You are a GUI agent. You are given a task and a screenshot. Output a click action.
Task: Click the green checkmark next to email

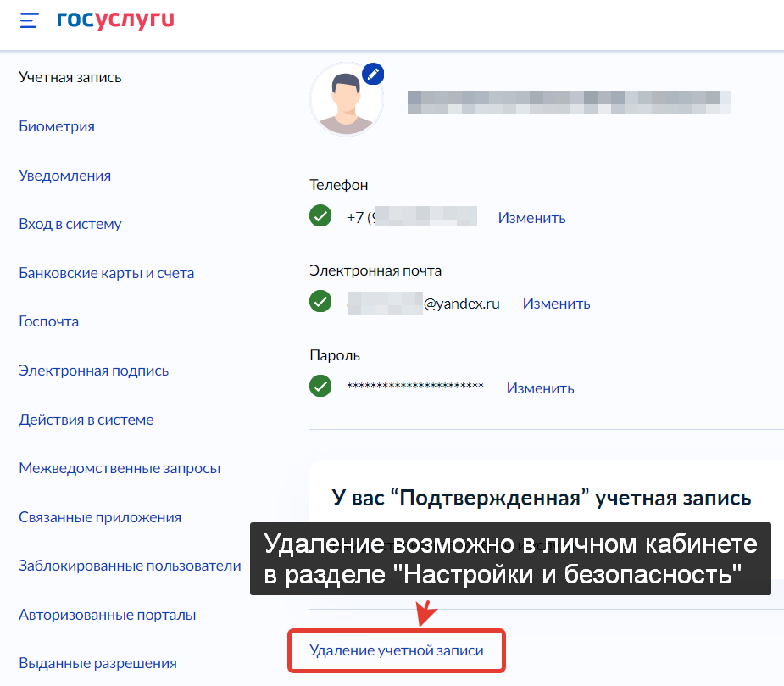(x=320, y=302)
